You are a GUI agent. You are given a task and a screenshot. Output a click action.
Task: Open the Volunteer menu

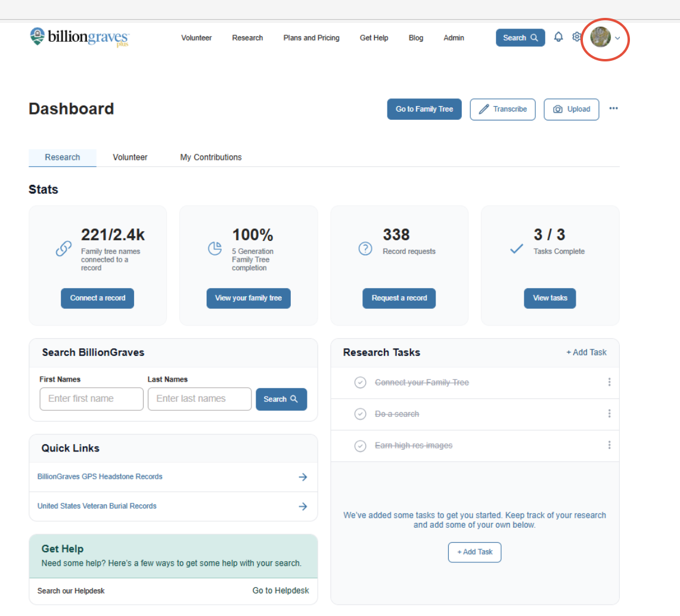click(197, 38)
